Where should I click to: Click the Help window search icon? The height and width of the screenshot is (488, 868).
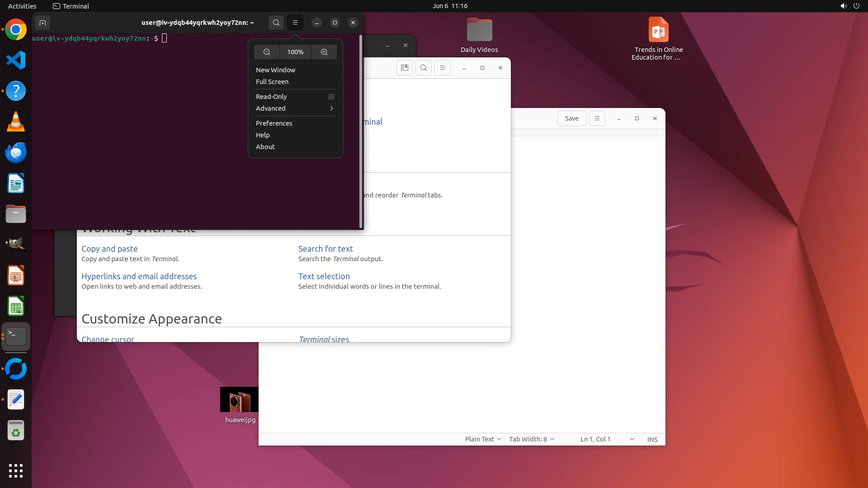coord(423,68)
